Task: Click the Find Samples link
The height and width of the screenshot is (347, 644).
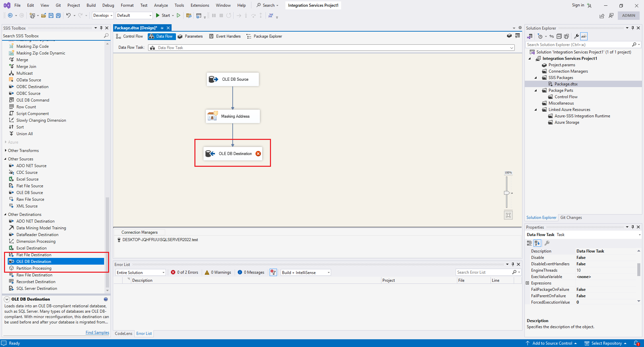Action: pos(97,333)
